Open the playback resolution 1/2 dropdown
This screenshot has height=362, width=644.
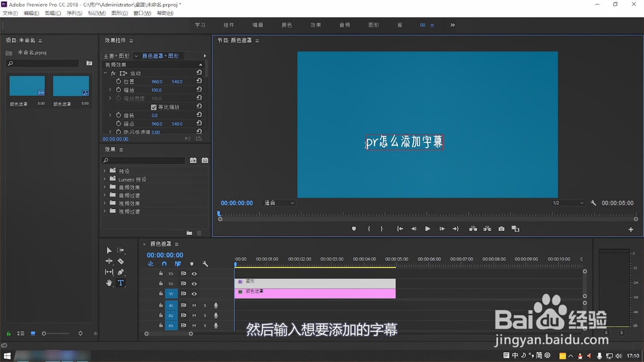[568, 203]
